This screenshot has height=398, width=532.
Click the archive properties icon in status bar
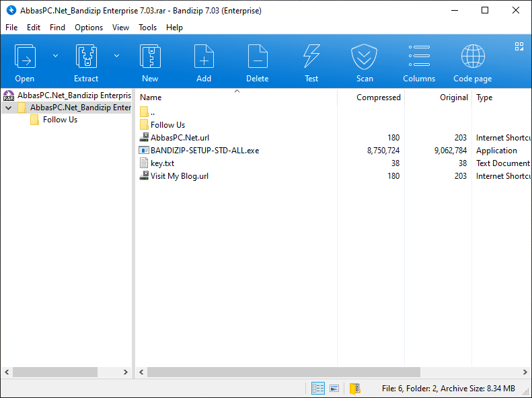point(355,389)
